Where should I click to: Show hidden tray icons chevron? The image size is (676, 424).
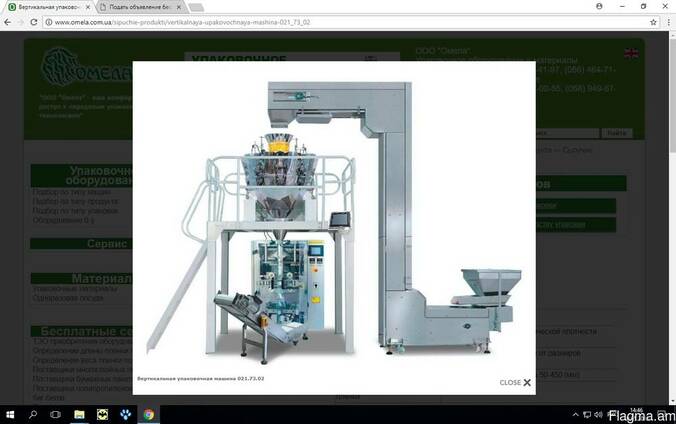pyautogui.click(x=576, y=415)
